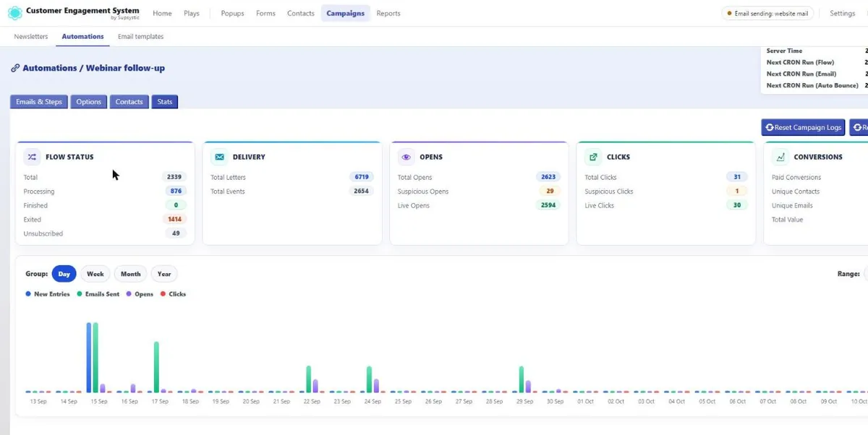Click the Customer Engagement System logo icon
This screenshot has height=435, width=868.
pos(14,13)
